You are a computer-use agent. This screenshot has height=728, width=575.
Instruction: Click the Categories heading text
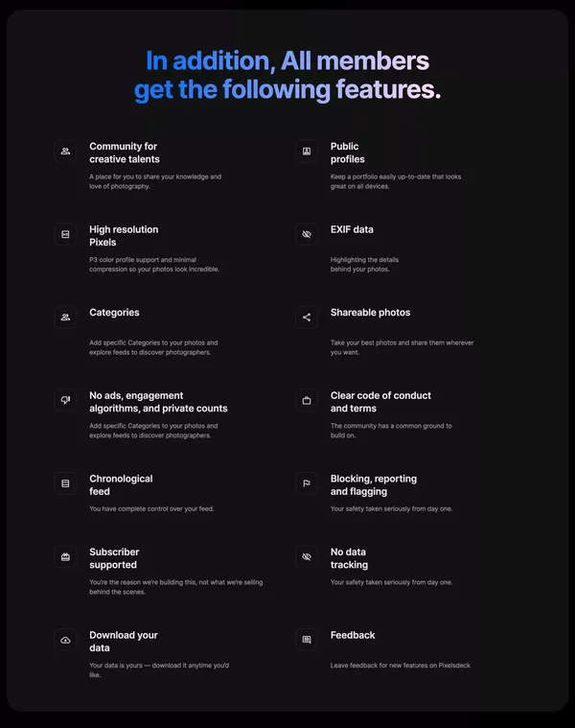(x=114, y=313)
